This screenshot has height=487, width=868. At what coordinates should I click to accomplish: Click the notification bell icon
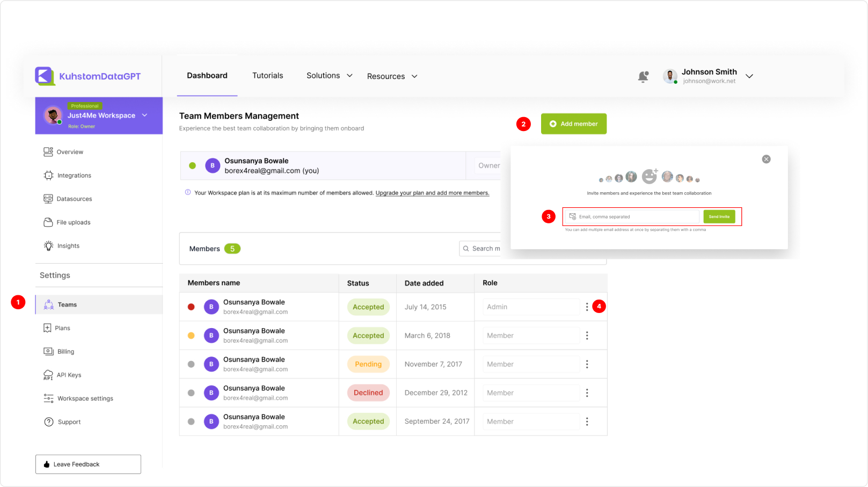coord(643,77)
